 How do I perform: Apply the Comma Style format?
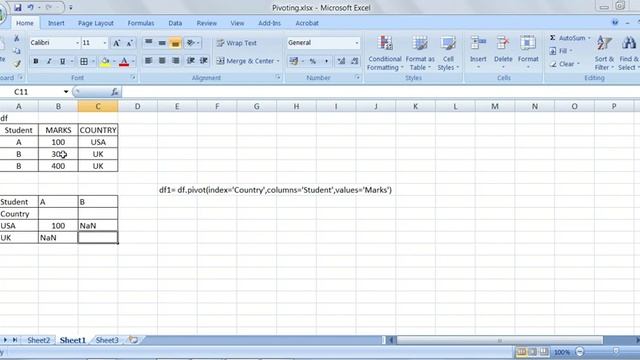click(326, 61)
